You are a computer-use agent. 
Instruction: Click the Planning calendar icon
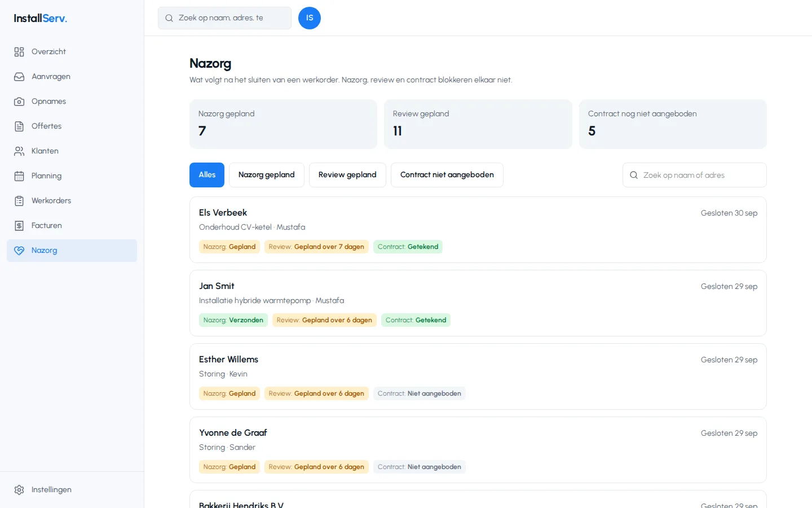click(x=19, y=176)
